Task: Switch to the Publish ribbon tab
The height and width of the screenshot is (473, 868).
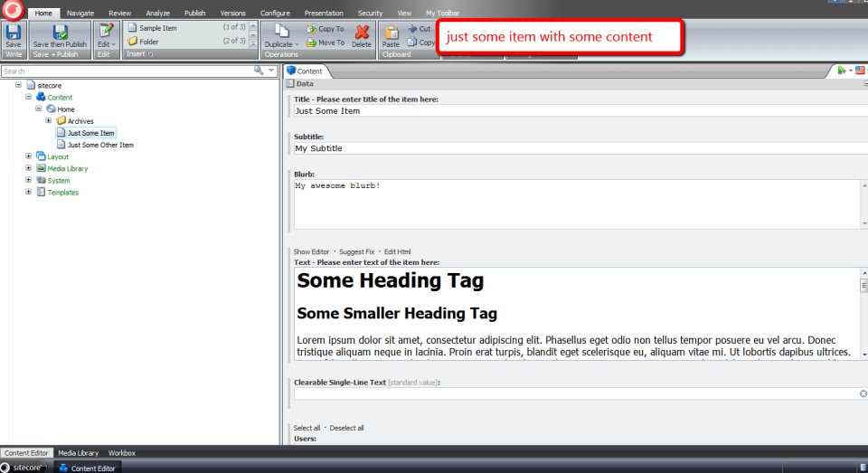Action: pos(194,14)
